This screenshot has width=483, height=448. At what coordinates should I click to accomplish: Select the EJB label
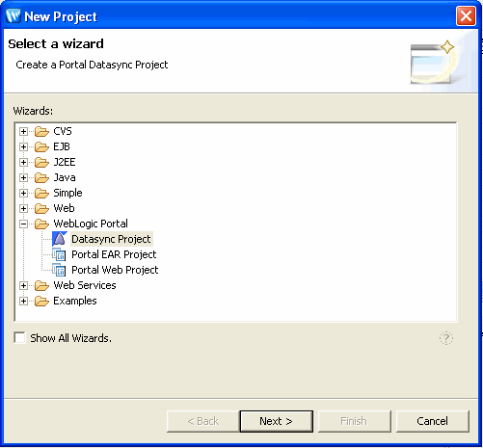coord(62,146)
